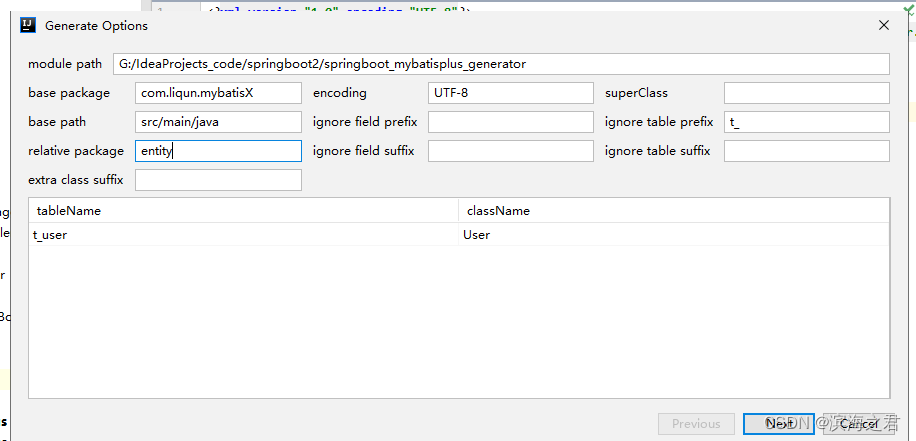
Task: Edit the base package field
Action: click(x=218, y=93)
